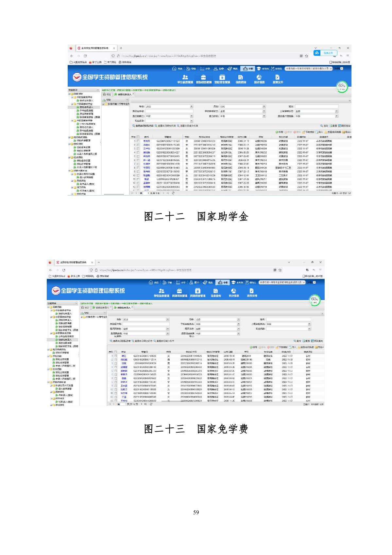Open the 年份 2022 dropdown in 国家助学金 screenshot
This screenshot has height=555, width=392.
[192, 107]
